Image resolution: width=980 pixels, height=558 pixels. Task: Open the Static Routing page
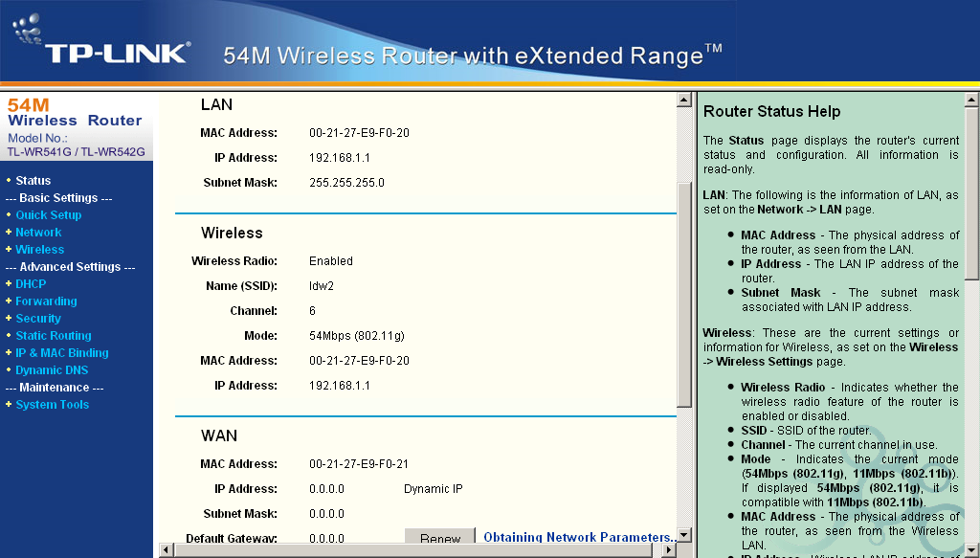54,336
